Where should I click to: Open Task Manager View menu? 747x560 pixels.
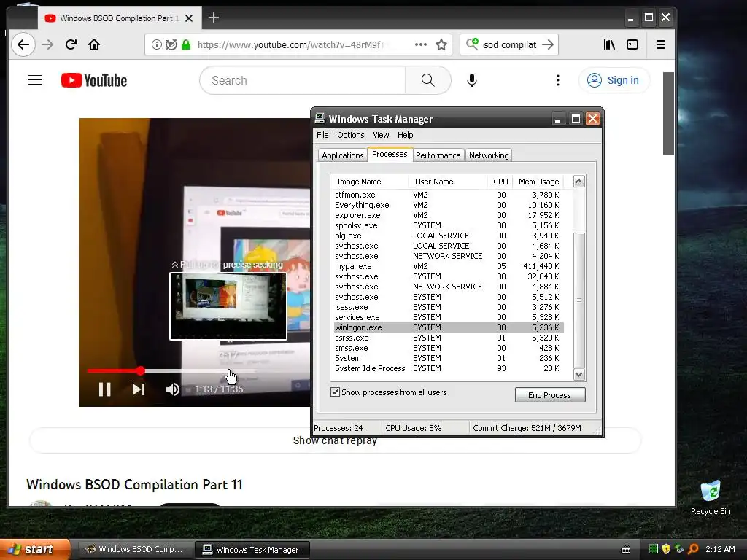[x=381, y=135]
